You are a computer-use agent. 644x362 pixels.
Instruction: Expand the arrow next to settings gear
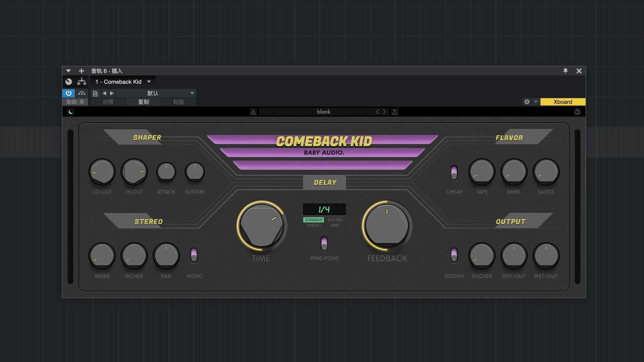536,102
